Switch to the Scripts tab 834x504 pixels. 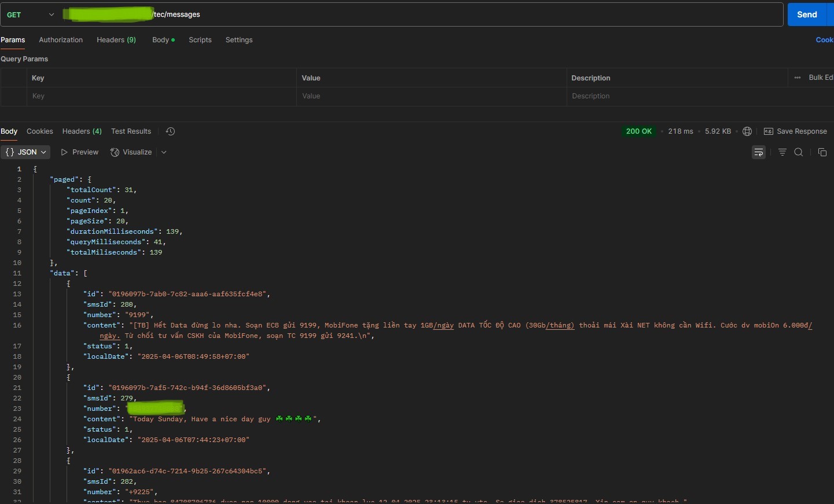pyautogui.click(x=200, y=40)
